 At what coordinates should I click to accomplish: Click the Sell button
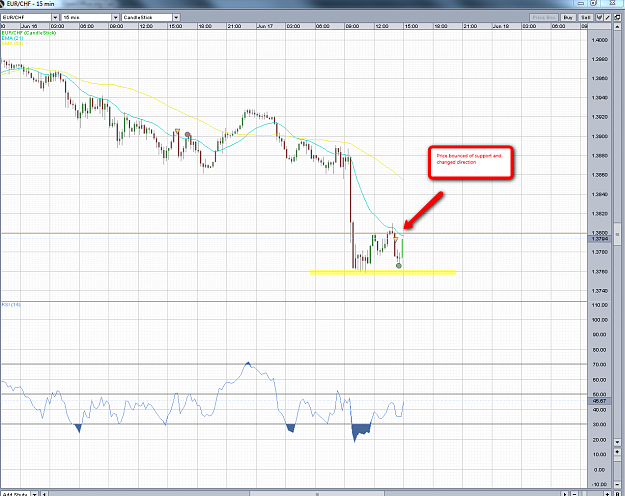(586, 18)
